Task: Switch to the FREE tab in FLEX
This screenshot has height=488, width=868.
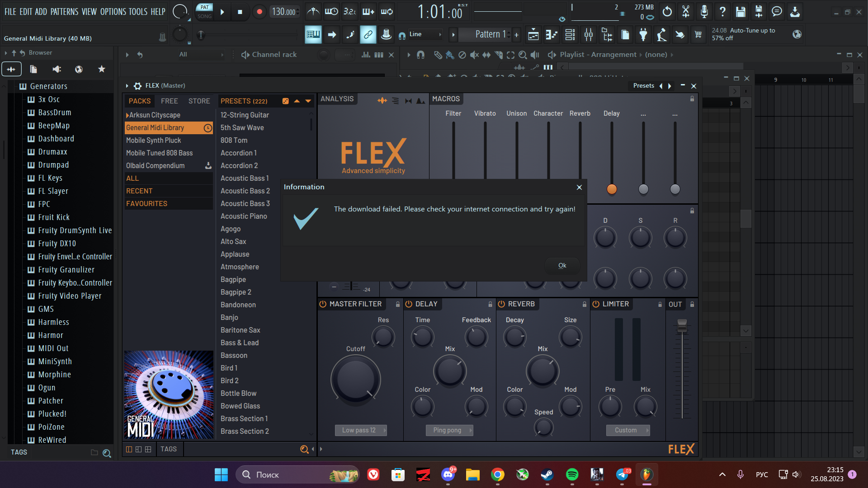Action: click(170, 101)
